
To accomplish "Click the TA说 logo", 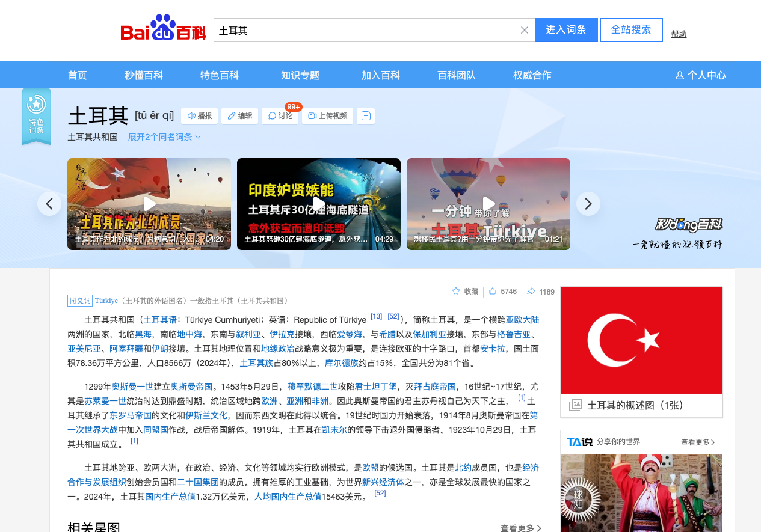I will coord(579,442).
